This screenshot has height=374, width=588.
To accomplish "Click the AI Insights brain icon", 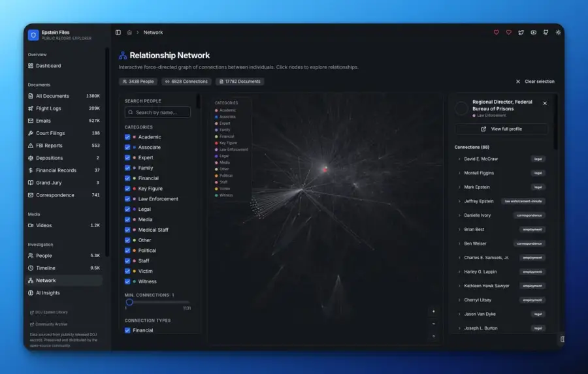I will (31, 293).
